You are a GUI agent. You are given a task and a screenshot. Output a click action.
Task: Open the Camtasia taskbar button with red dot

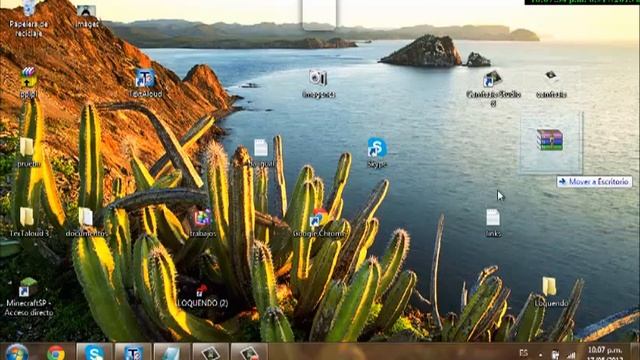[x=249, y=352]
